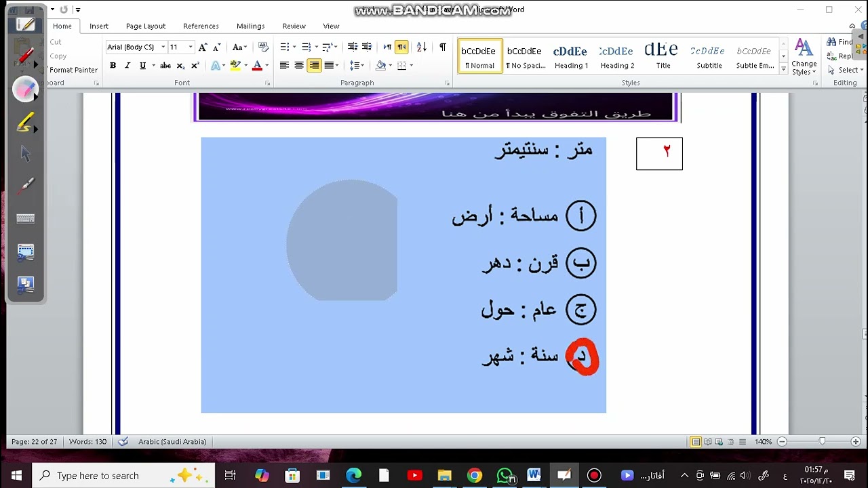Toggle bold formatting
868x488 pixels.
113,66
